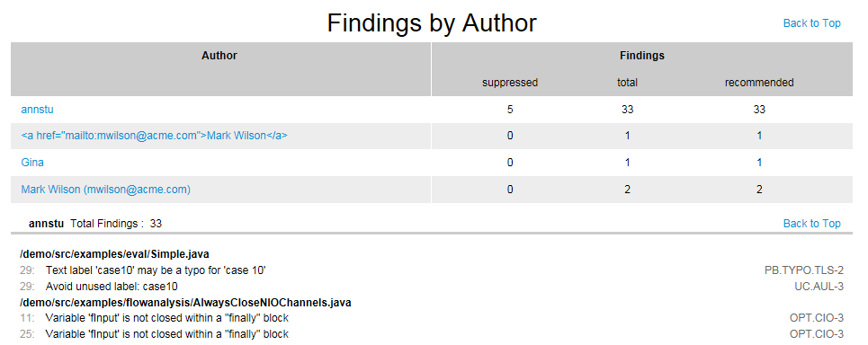Click the annstu Total Findings summary
868x345 pixels.
point(95,224)
